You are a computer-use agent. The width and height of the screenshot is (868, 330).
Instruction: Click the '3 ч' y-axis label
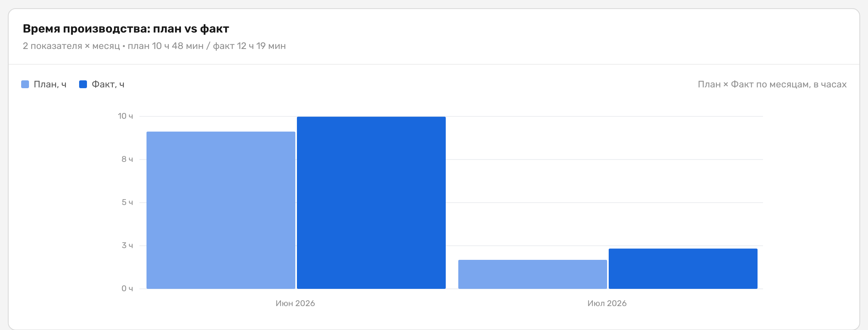pyautogui.click(x=127, y=245)
